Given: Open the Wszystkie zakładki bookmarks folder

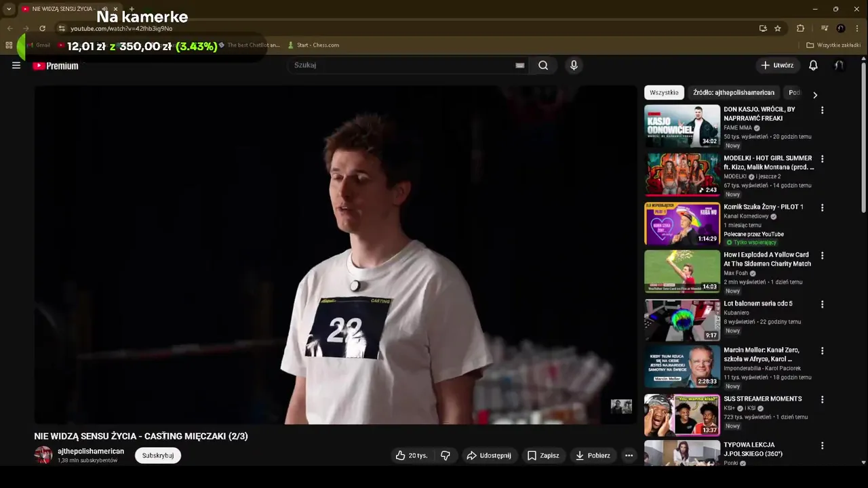Looking at the screenshot, I should click(x=833, y=45).
